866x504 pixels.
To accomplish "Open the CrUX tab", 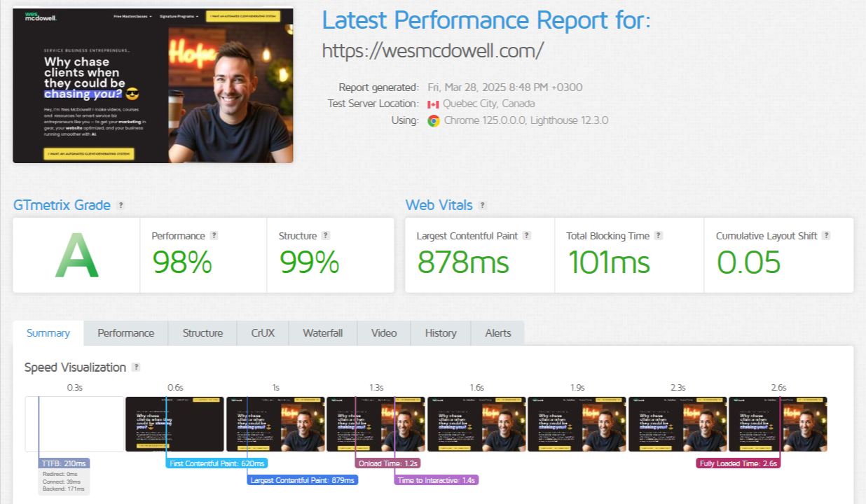I will pyautogui.click(x=263, y=333).
